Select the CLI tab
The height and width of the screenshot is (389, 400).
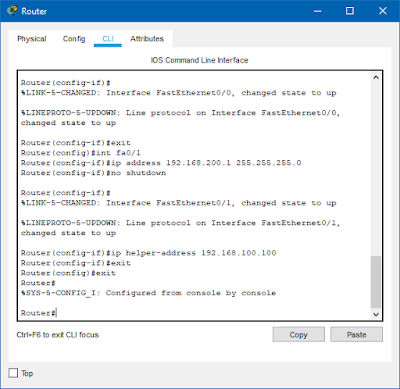click(108, 39)
